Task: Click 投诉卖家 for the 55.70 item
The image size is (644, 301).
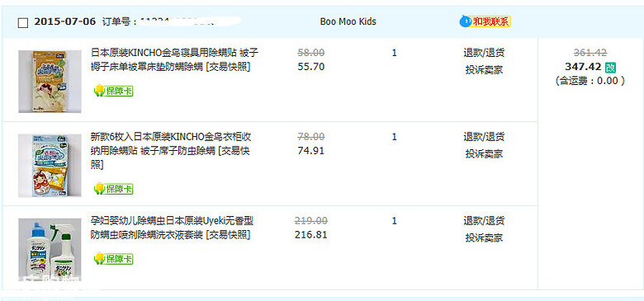Action: [x=484, y=70]
